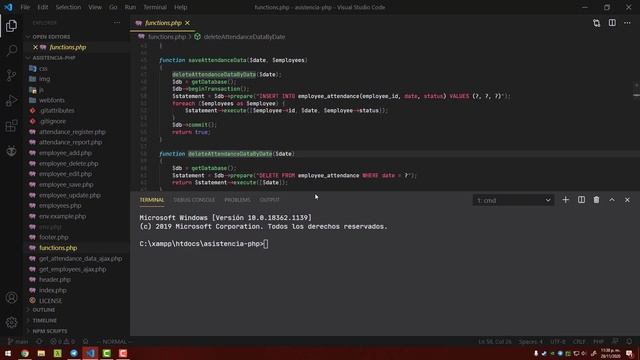Click the Windows Start button
The image size is (640, 360).
point(8,353)
